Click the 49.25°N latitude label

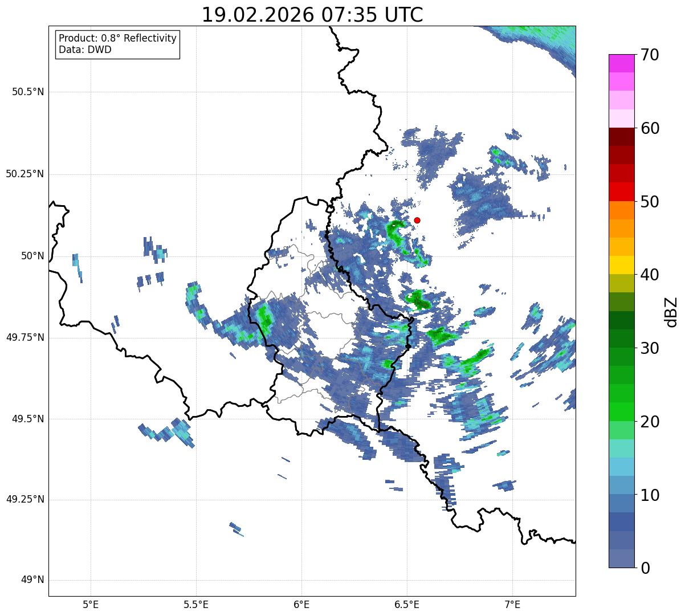[25, 500]
